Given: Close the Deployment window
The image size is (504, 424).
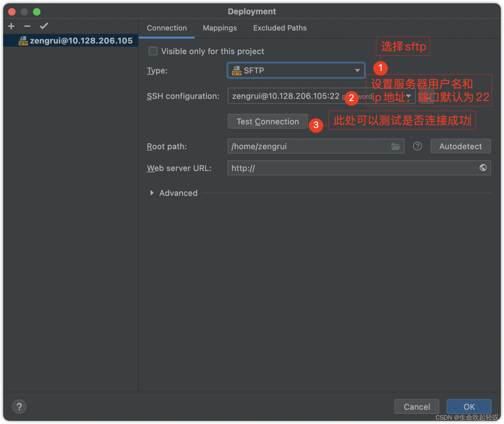Looking at the screenshot, I should [x=12, y=12].
